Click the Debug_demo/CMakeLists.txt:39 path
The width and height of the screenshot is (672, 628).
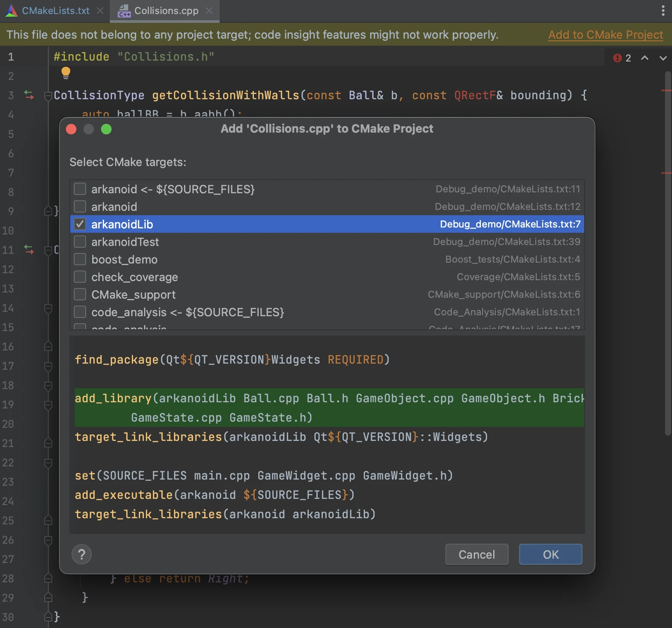(x=506, y=242)
